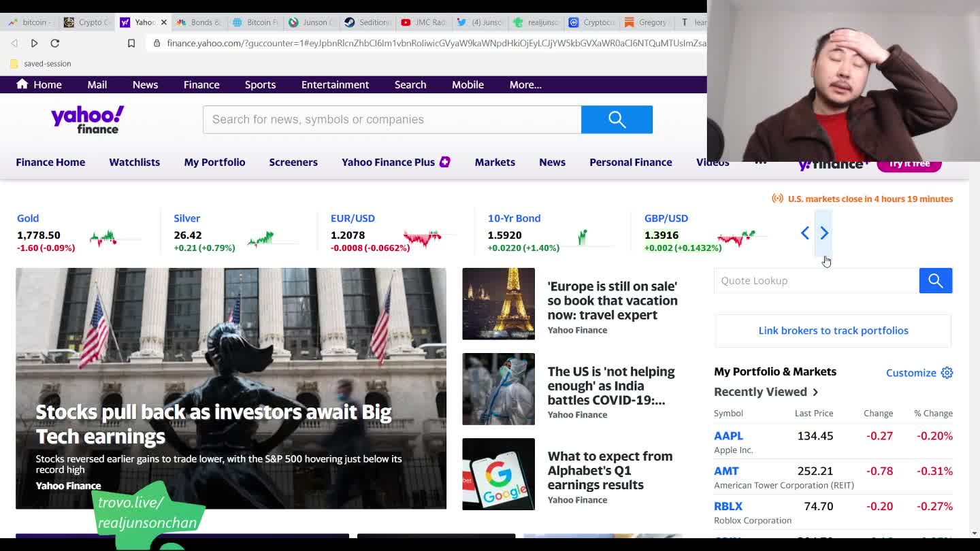This screenshot has width=980, height=551.
Task: Switch to the Seditionaries Steam tab
Action: pyautogui.click(x=367, y=22)
